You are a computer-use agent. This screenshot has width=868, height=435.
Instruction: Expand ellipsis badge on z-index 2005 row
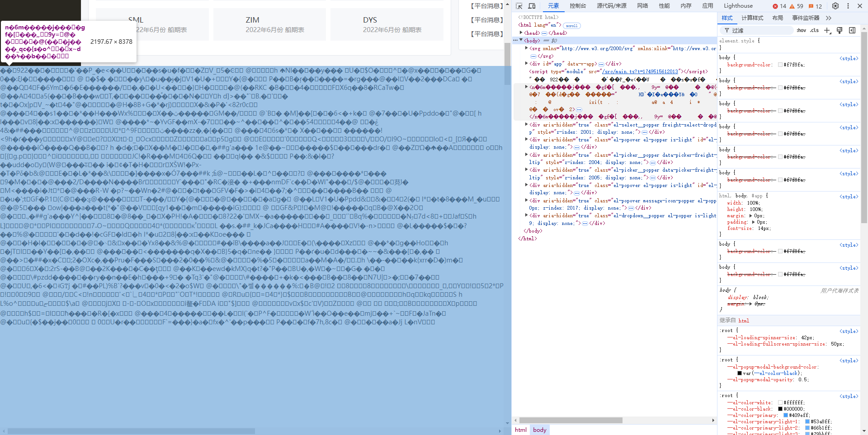tap(653, 178)
